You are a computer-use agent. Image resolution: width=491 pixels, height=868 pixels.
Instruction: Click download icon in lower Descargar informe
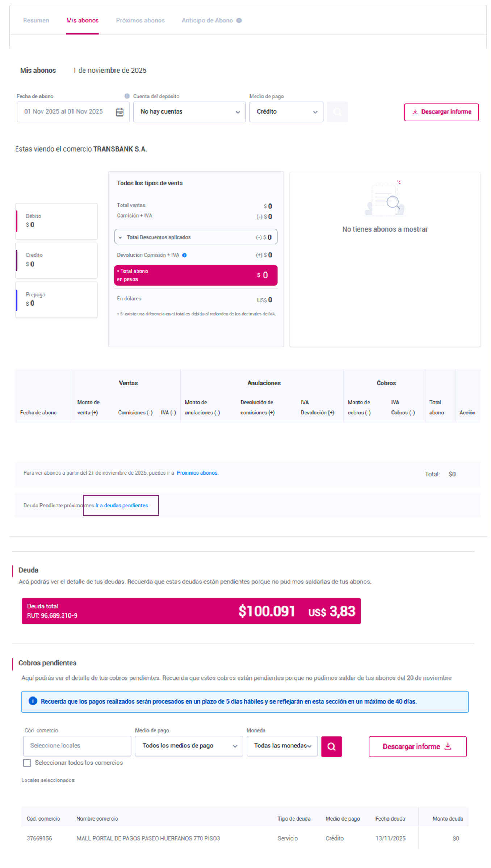[x=448, y=746]
